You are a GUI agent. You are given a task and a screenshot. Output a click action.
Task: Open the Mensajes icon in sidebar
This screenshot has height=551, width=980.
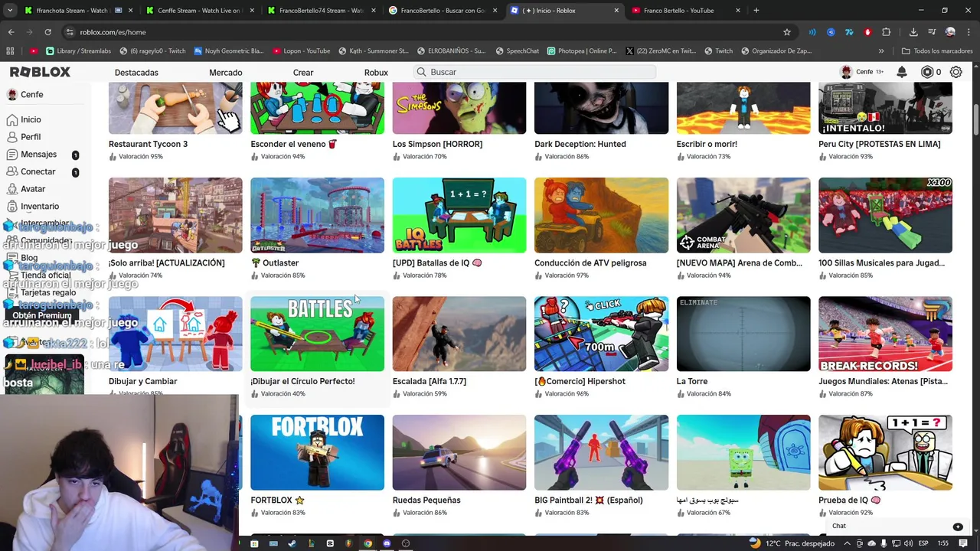click(x=12, y=155)
